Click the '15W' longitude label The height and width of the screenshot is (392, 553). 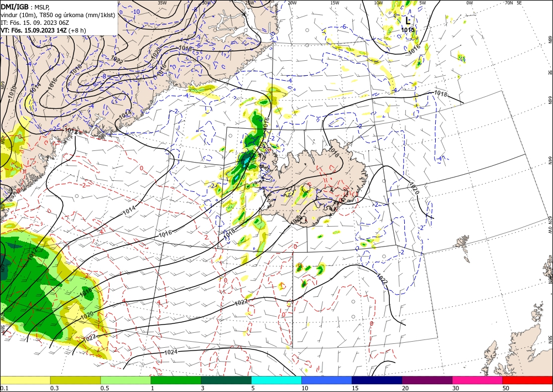335,3
